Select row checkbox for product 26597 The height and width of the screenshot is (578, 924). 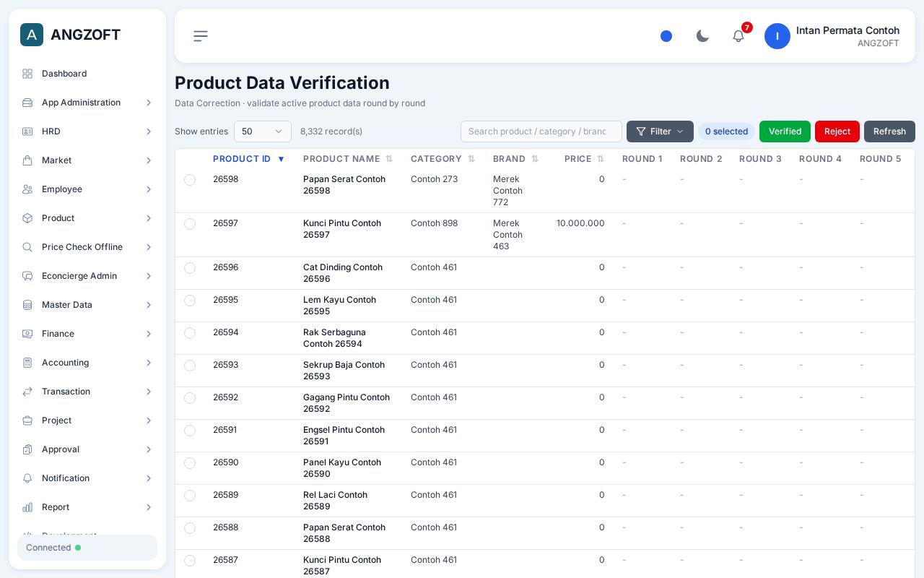(x=190, y=224)
